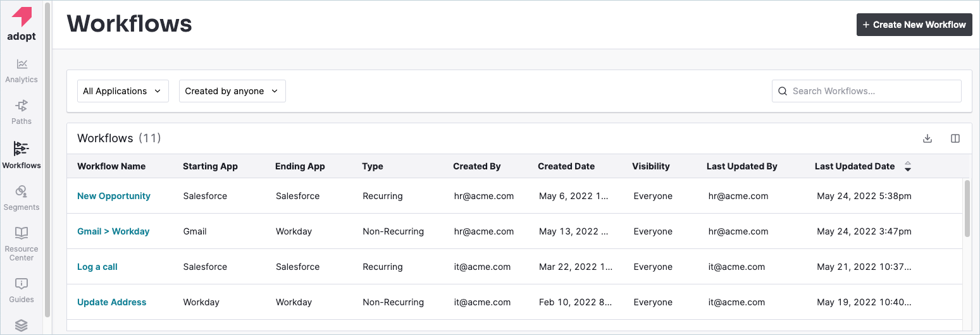This screenshot has height=335, width=980.
Task: Sort by Visibility column header
Action: click(650, 166)
